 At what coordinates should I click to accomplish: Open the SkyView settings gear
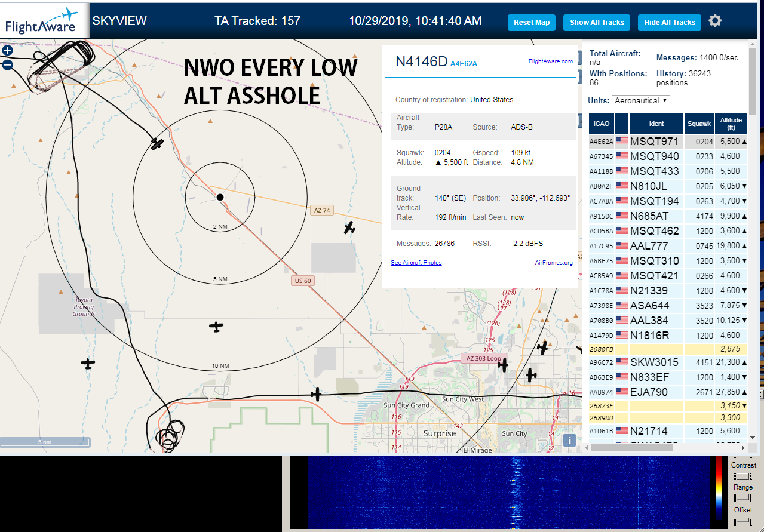[x=715, y=21]
